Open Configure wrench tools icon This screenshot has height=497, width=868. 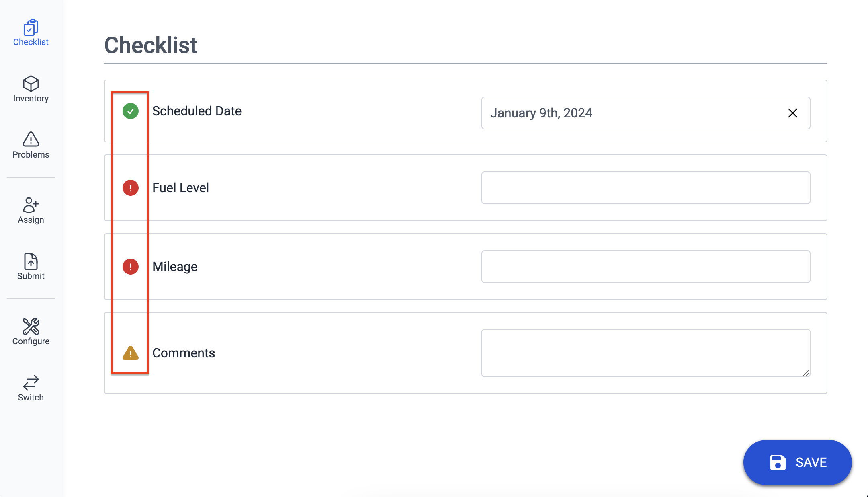31,327
